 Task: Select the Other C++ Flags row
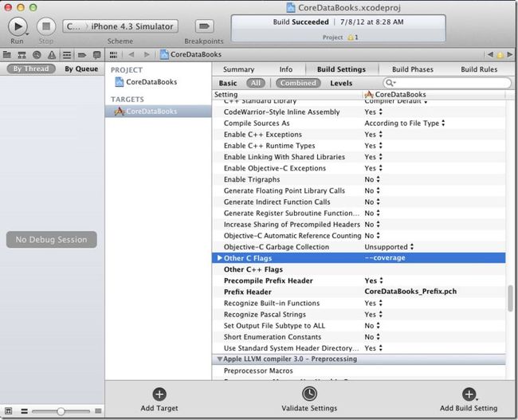click(x=359, y=269)
